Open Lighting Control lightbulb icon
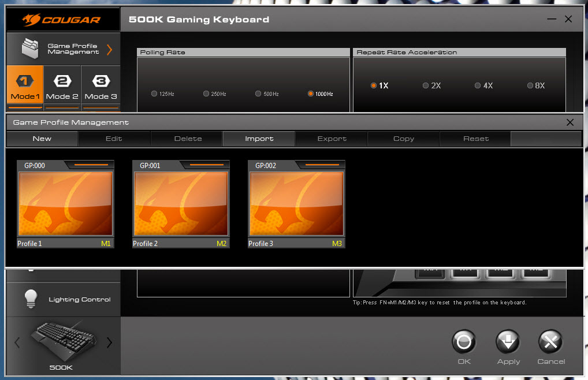The image size is (588, 380). (31, 299)
